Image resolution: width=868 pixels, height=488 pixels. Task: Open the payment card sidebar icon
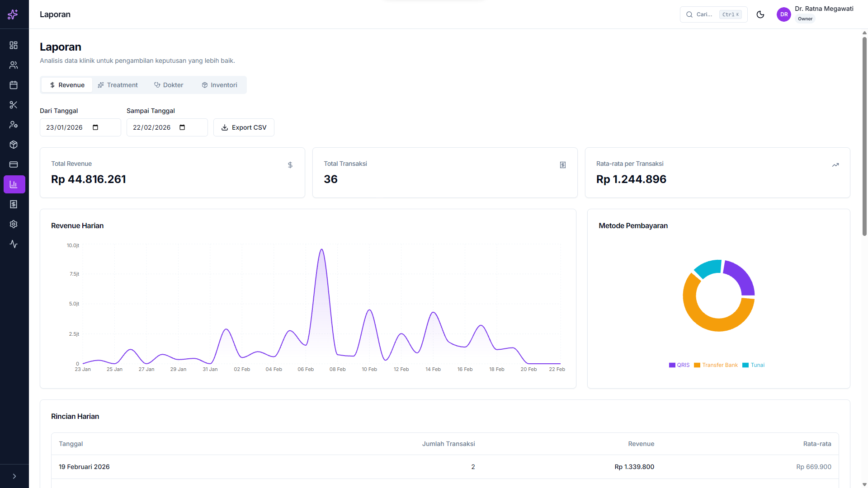[14, 164]
